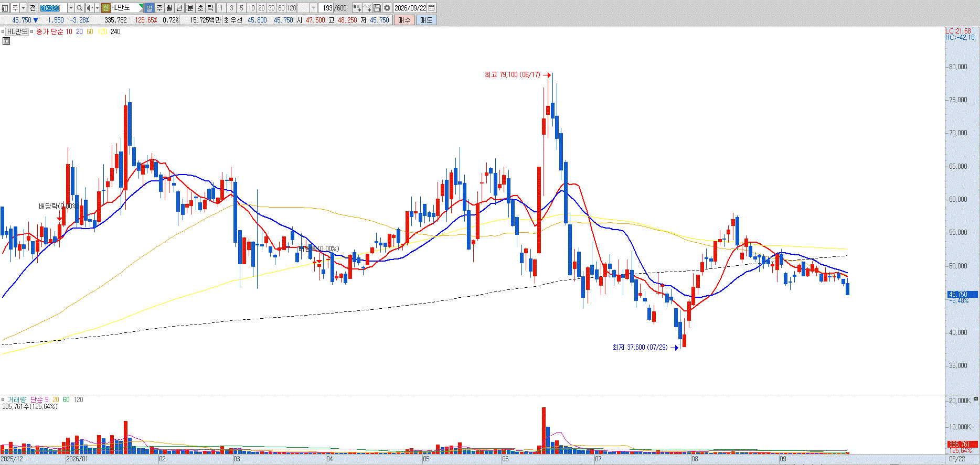Switch to 주 weekly period
Image resolution: width=980 pixels, height=465 pixels.
[159, 8]
